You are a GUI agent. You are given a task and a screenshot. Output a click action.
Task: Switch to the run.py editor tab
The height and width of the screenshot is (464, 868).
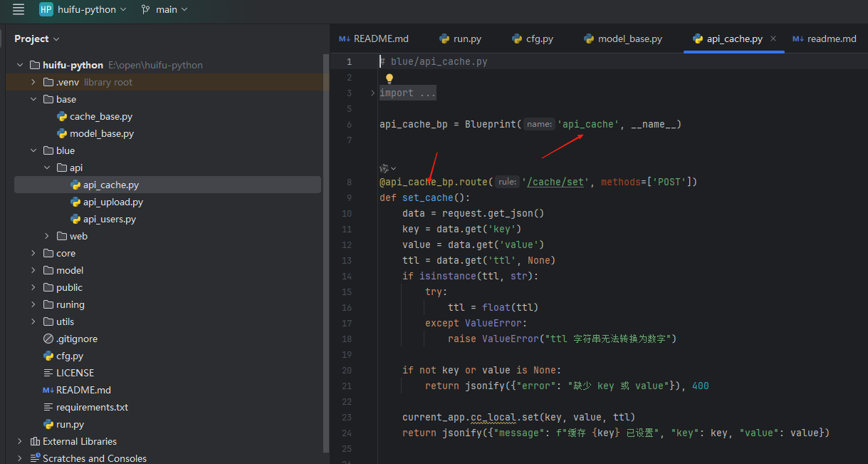pos(460,38)
